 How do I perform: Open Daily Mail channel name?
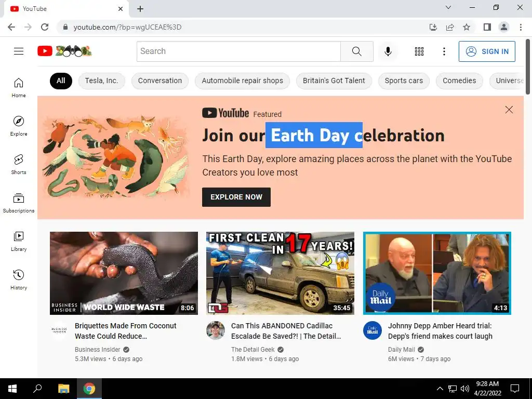tap(402, 350)
